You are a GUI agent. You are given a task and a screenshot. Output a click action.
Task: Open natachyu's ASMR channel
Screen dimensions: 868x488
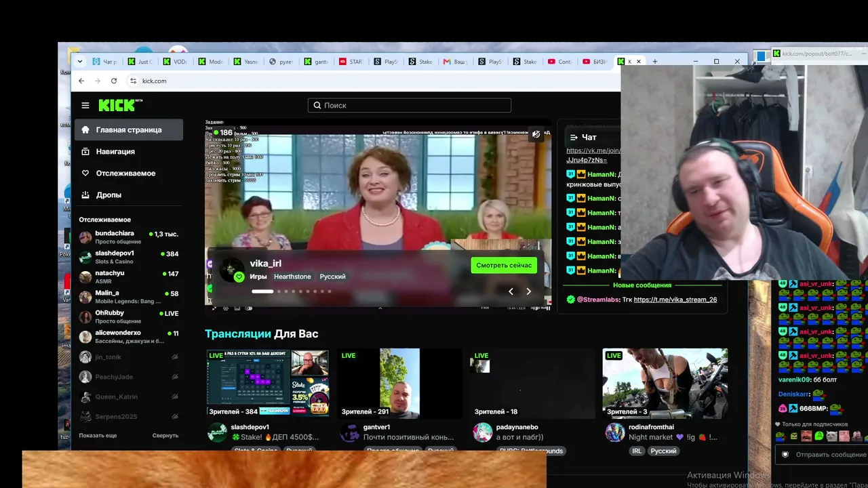128,277
